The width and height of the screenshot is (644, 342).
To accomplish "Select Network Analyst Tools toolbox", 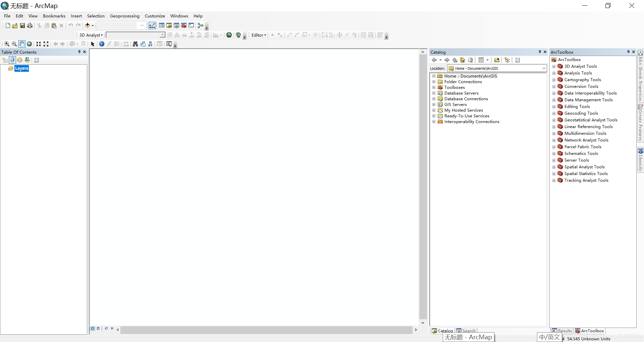I will pos(586,140).
